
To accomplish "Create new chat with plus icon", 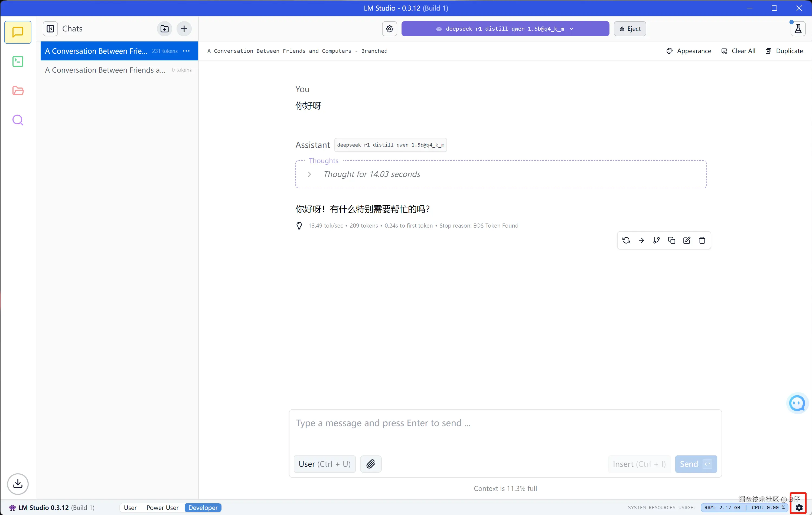I will pyautogui.click(x=184, y=29).
